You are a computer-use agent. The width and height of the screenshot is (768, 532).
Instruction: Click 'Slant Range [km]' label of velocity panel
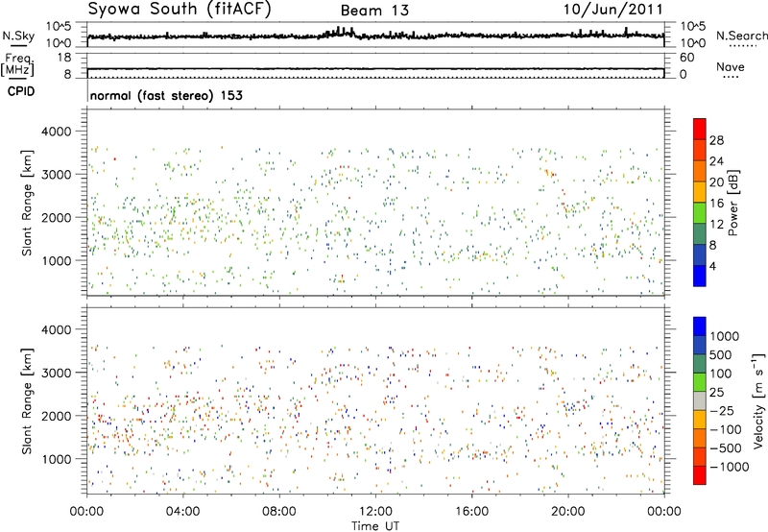click(27, 400)
